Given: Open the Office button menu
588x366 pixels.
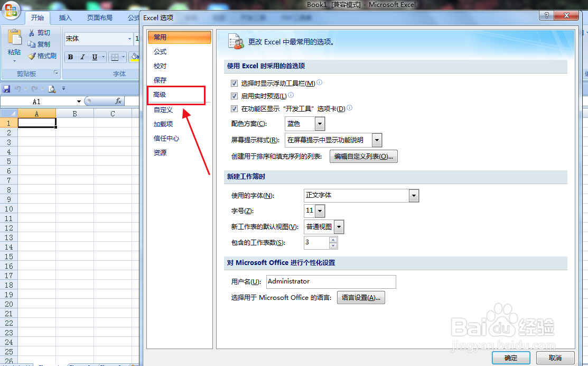Looking at the screenshot, I should click(11, 11).
